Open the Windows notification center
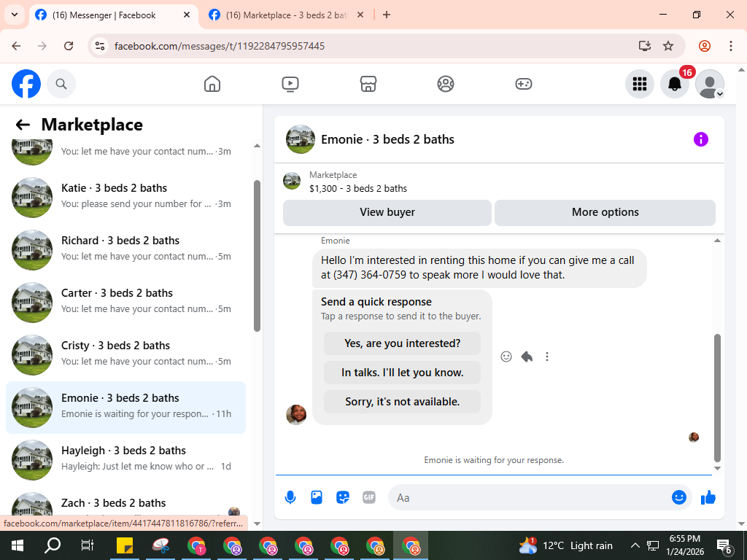This screenshot has height=560, width=747. (x=724, y=546)
